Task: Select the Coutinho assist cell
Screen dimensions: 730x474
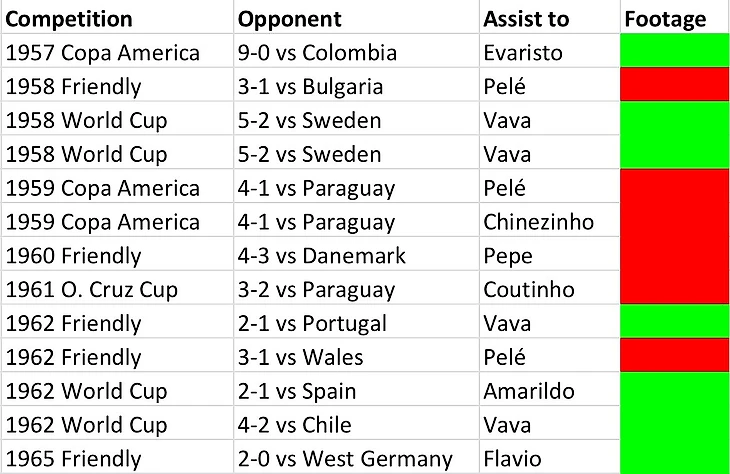Action: pyautogui.click(x=527, y=290)
